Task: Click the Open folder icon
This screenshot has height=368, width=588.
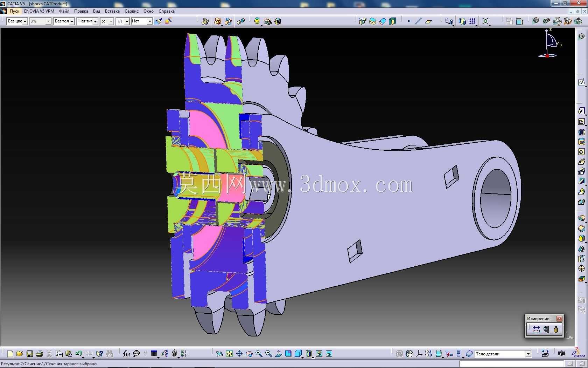Action: tap(20, 354)
